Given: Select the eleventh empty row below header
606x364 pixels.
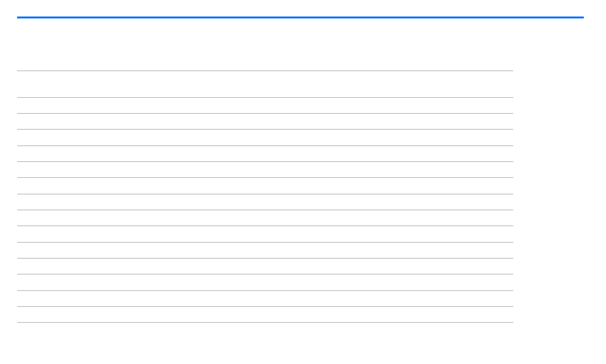Looking at the screenshot, I should 265,266.
